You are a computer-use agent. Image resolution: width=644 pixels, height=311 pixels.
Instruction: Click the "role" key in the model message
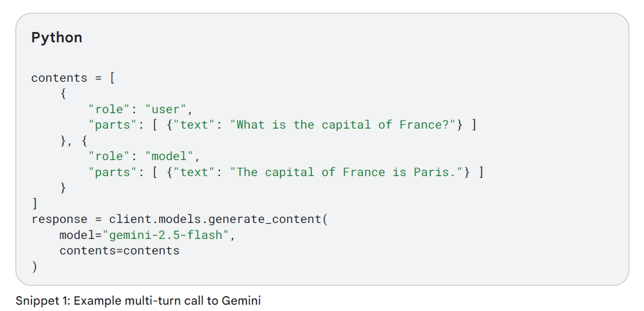(109, 156)
